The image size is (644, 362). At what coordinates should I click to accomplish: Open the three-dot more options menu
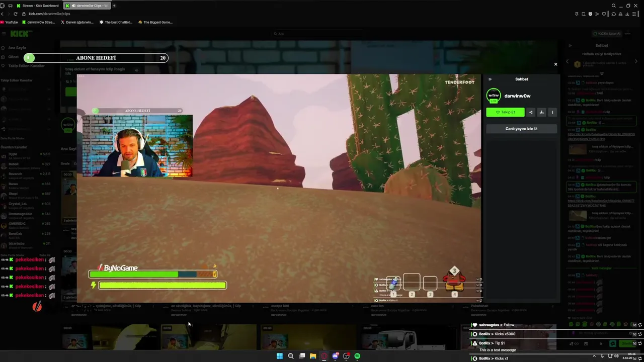[x=552, y=112]
